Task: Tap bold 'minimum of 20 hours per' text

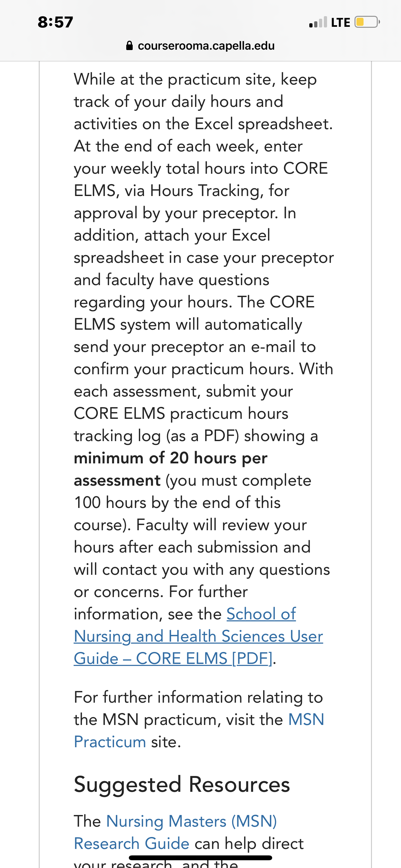Action: point(170,458)
